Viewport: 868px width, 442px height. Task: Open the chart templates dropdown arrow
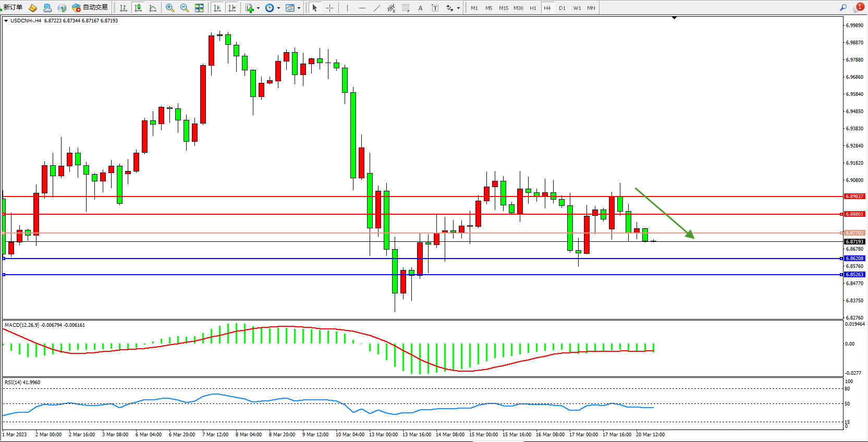click(x=299, y=8)
